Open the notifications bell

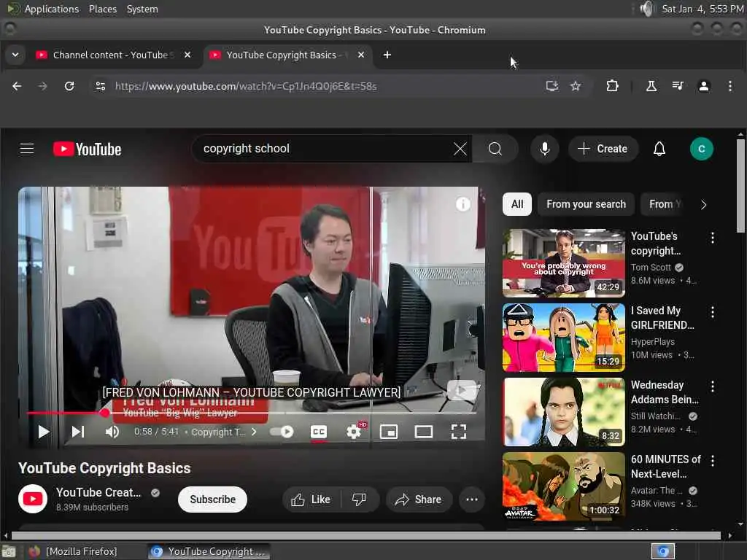coord(659,149)
